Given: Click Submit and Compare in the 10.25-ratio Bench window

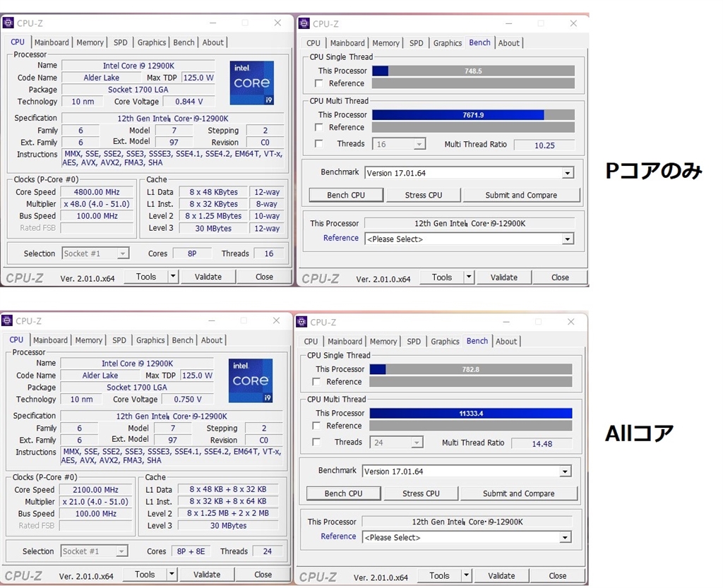Looking at the screenshot, I should (521, 195).
